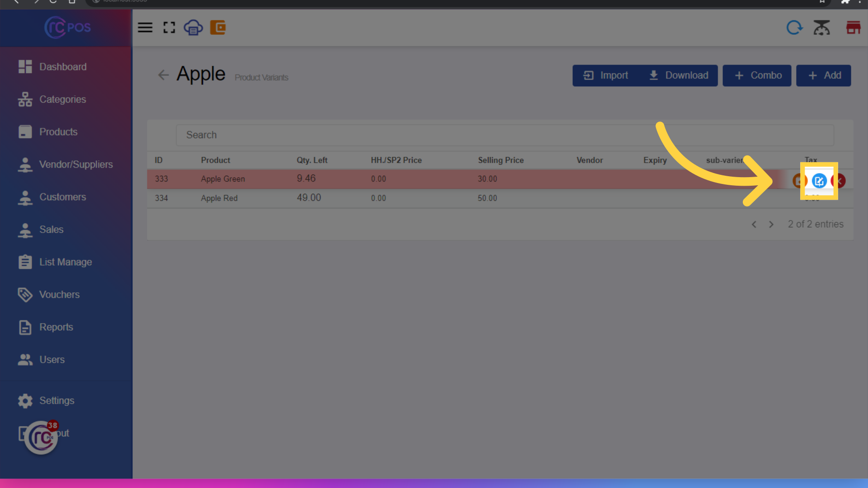Focus the Search input field

click(x=505, y=135)
